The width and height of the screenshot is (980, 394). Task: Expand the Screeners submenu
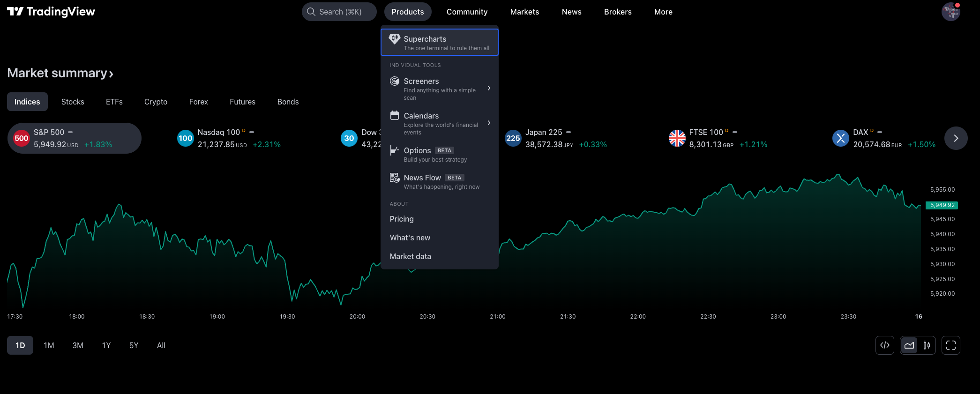point(489,89)
